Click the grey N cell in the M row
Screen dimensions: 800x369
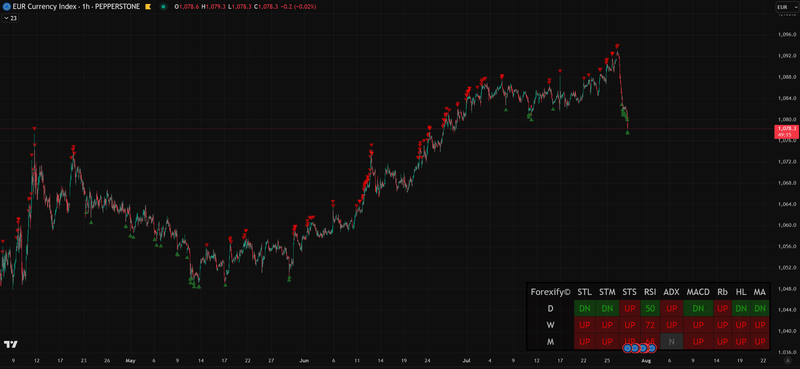pyautogui.click(x=671, y=341)
